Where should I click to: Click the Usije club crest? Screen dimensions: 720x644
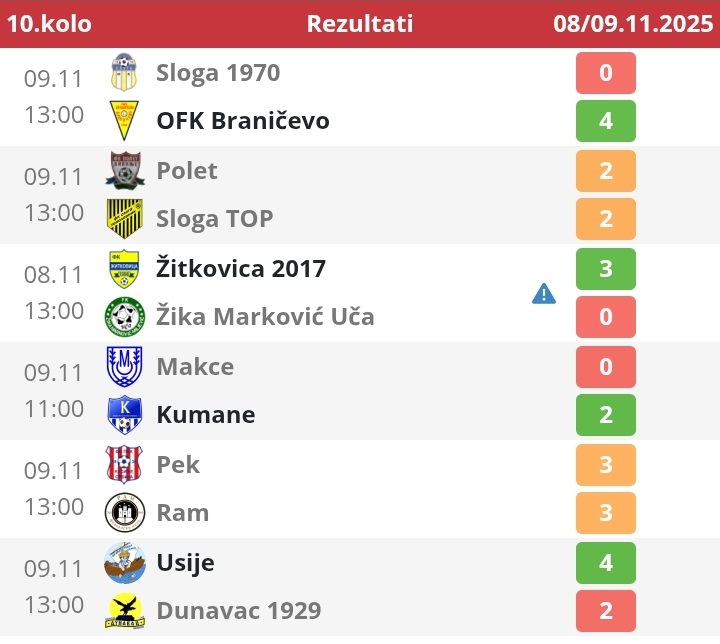coord(124,563)
